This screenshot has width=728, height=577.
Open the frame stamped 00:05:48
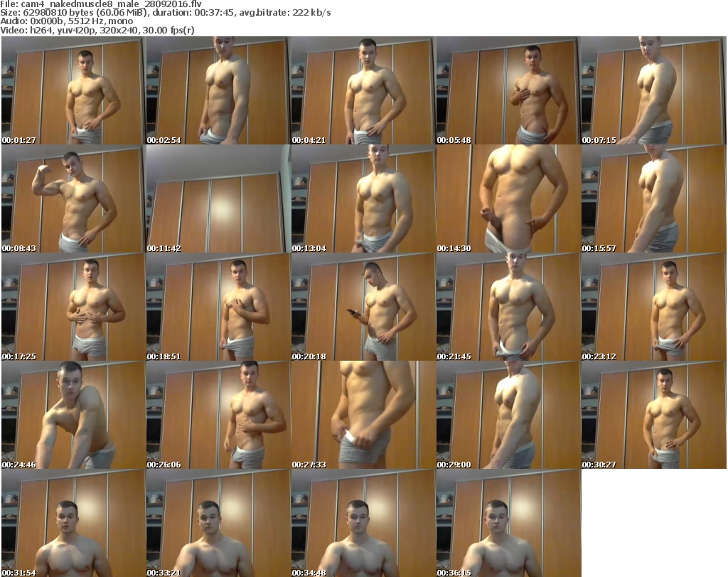click(x=508, y=90)
